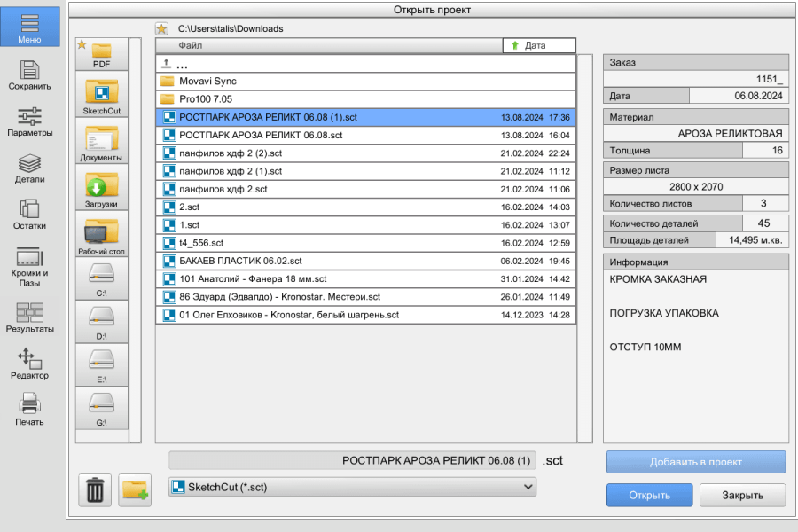Select file 2.sct

(366, 207)
